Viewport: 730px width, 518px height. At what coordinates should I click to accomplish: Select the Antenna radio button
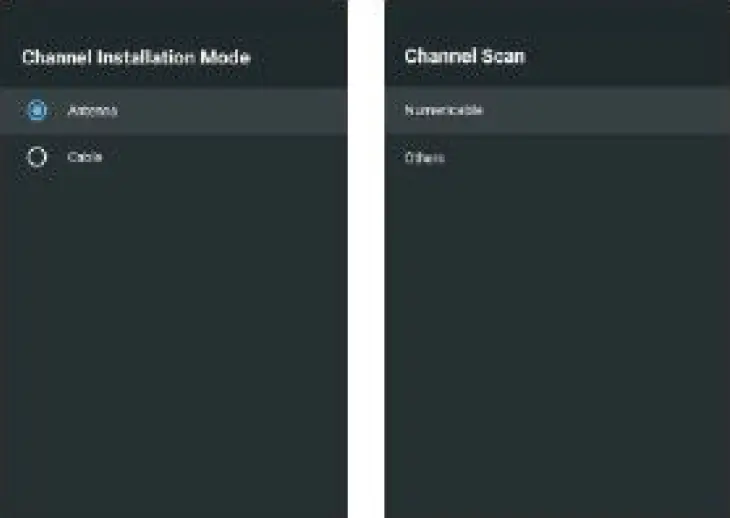click(37, 111)
